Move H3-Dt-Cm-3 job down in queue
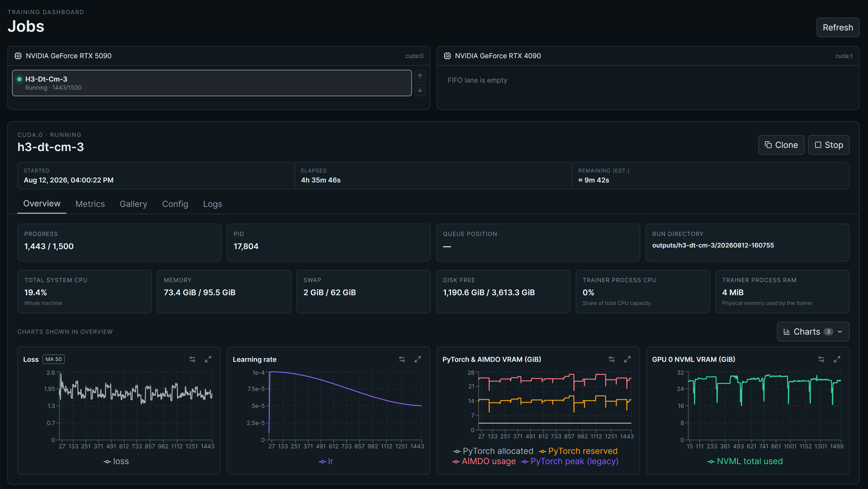 pos(420,90)
